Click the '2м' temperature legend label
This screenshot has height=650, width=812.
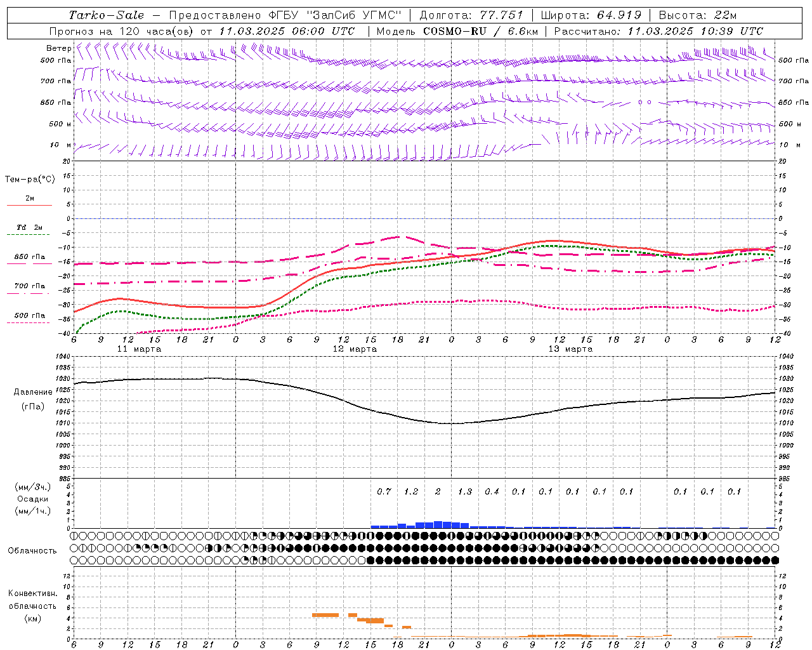click(x=30, y=198)
